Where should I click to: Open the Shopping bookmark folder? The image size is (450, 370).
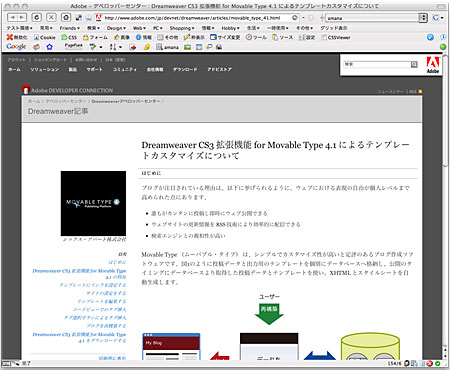pos(182,28)
